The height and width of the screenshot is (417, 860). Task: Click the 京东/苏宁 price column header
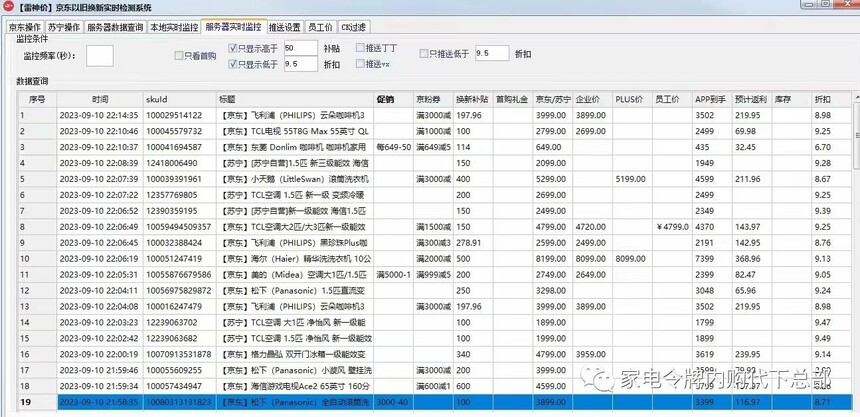(552, 99)
